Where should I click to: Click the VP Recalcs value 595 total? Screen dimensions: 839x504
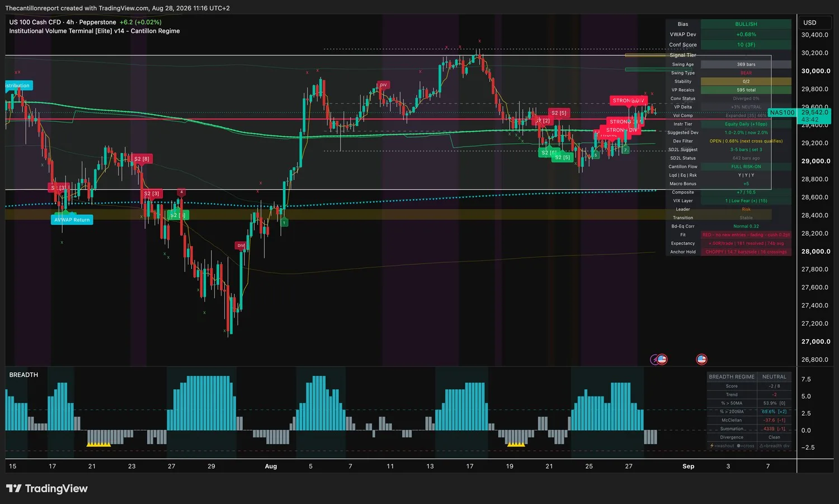(746, 90)
